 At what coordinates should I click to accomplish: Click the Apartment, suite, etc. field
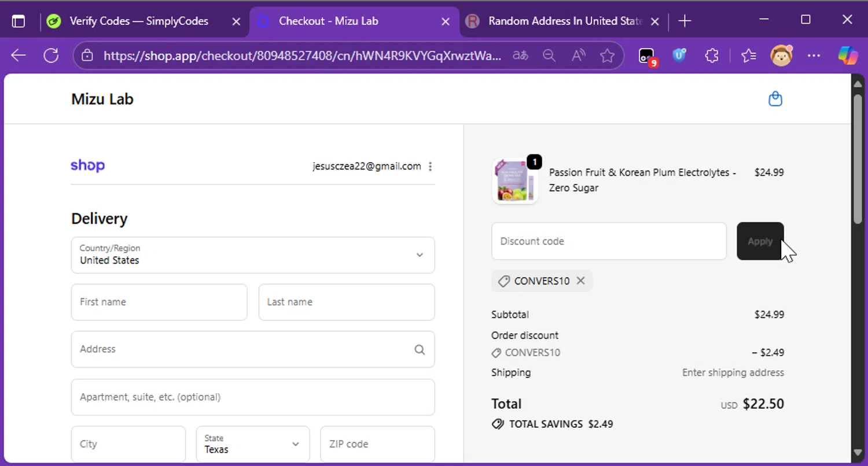click(x=253, y=397)
